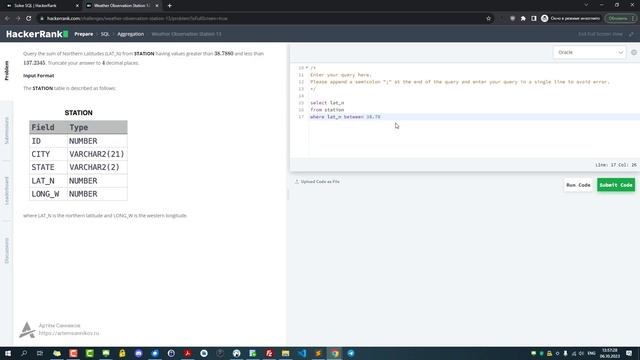
Task: Open FileZilla from the taskbar
Action: coord(269,353)
